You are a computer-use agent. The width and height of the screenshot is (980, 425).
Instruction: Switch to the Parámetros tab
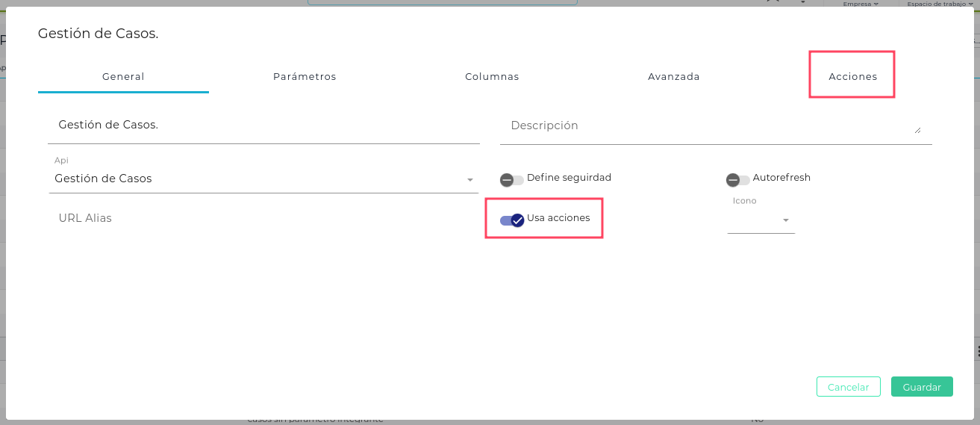(305, 77)
